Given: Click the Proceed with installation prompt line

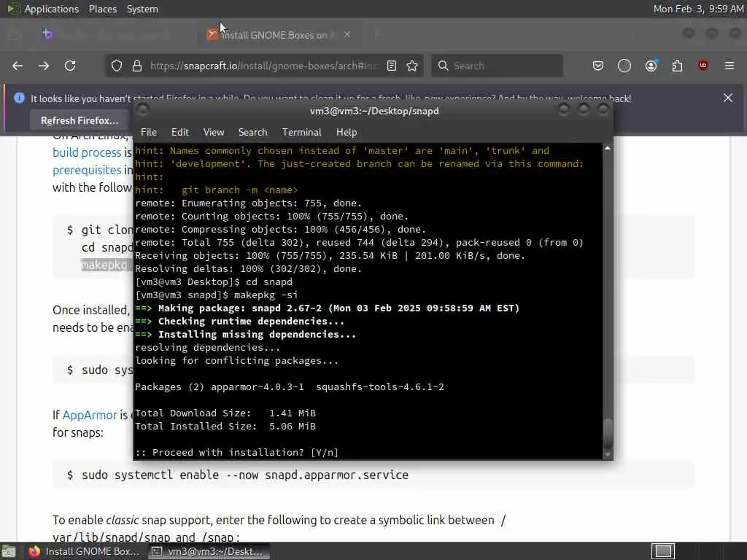Looking at the screenshot, I should point(237,452).
